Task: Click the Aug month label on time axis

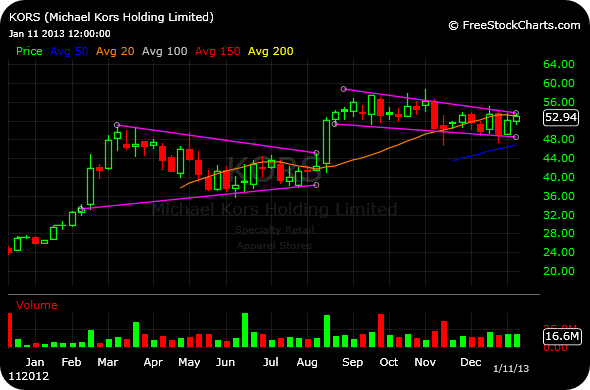Action: coord(307,363)
